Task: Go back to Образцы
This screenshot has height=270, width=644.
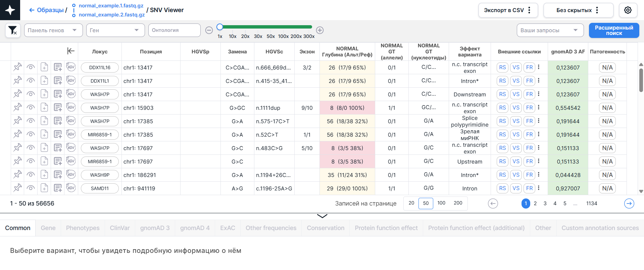Action: pos(46,10)
